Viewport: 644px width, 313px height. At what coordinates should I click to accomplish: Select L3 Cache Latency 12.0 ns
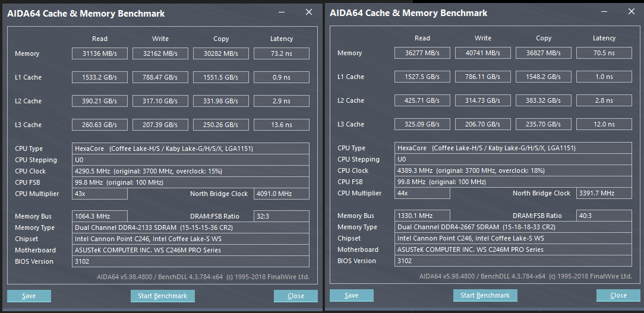pos(604,125)
